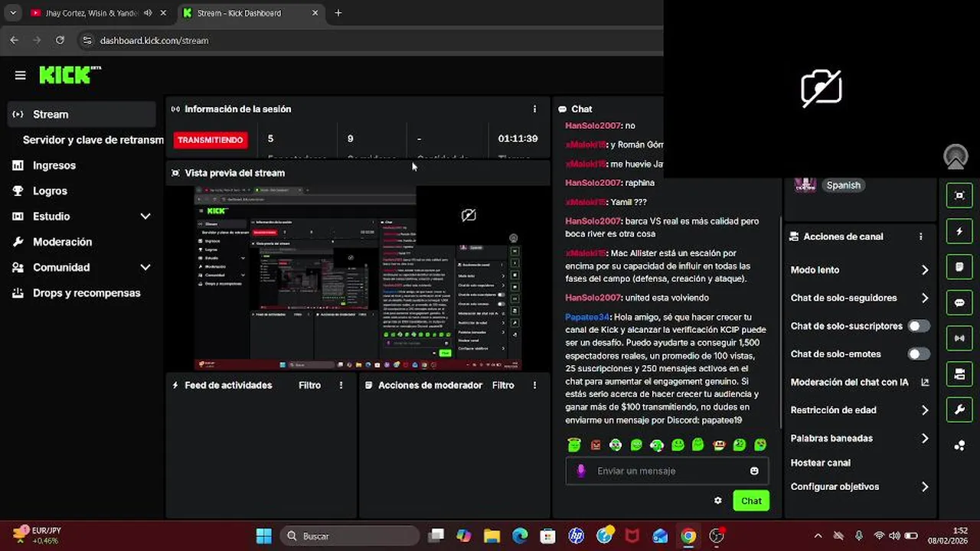Image resolution: width=980 pixels, height=551 pixels.
Task: Switch to Jhay Cortez YouTube browser tab
Action: point(98,13)
